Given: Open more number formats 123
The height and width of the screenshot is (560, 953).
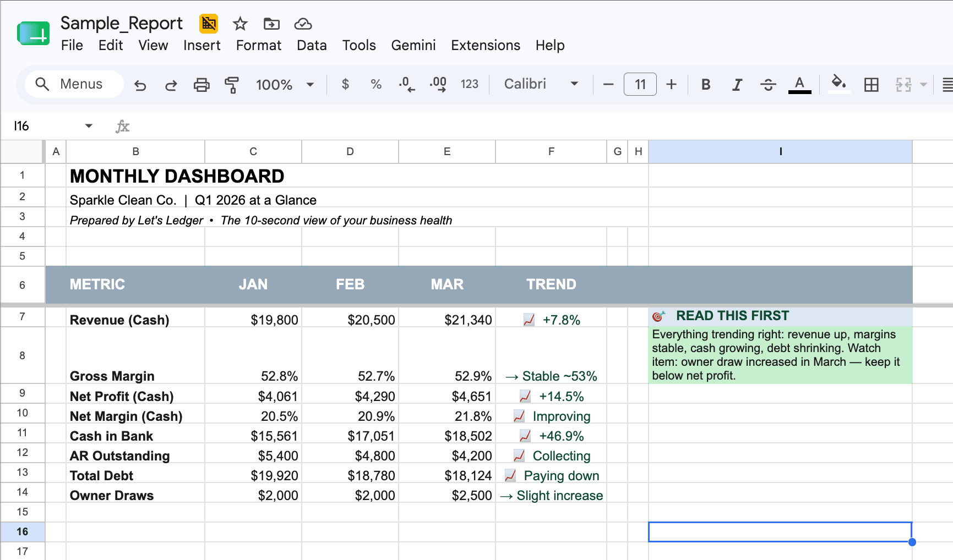Looking at the screenshot, I should [x=469, y=84].
